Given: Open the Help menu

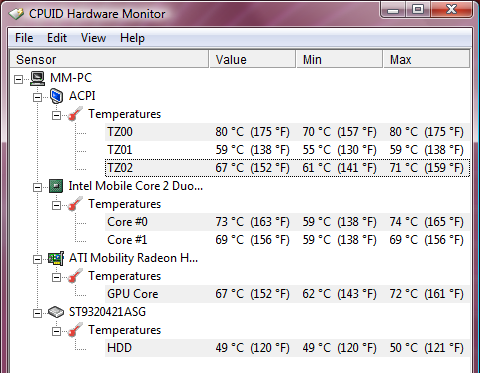Looking at the screenshot, I should coord(132,38).
